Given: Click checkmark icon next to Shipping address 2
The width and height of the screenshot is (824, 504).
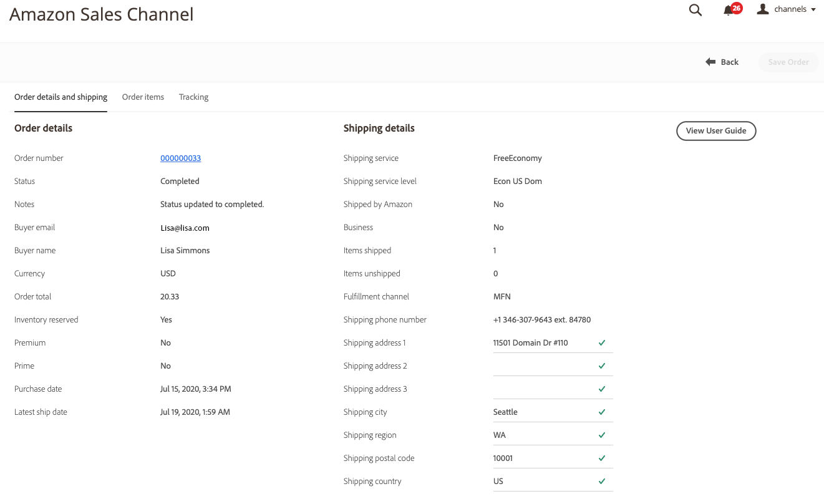Looking at the screenshot, I should (x=602, y=366).
